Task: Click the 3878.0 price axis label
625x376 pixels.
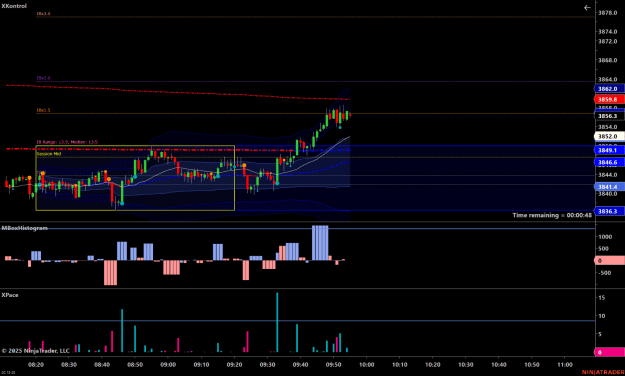Action: tap(607, 13)
